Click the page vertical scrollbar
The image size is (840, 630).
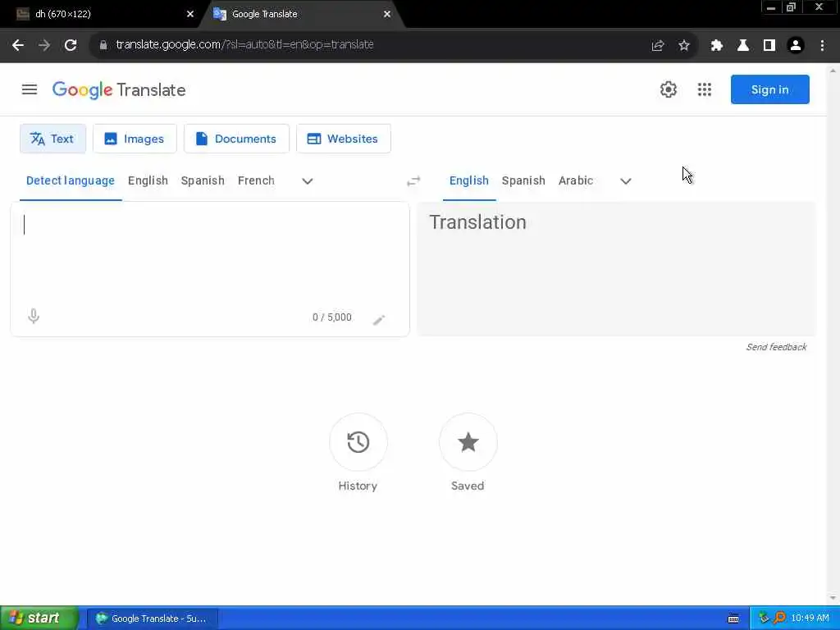pyautogui.click(x=833, y=334)
